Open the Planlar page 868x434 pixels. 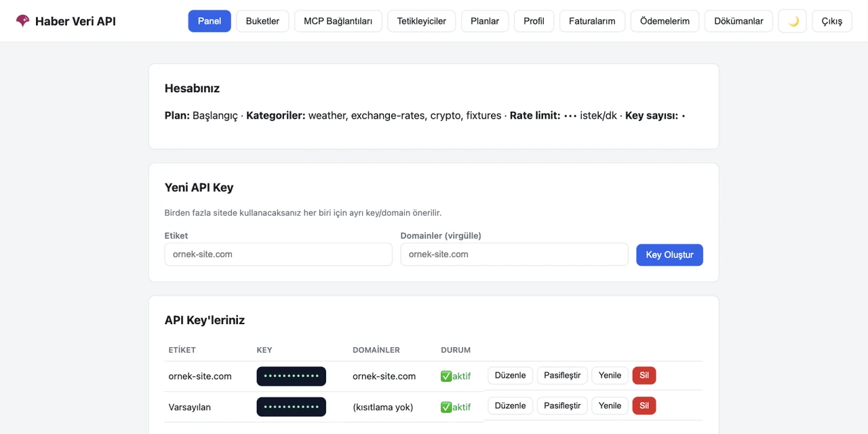pyautogui.click(x=485, y=21)
